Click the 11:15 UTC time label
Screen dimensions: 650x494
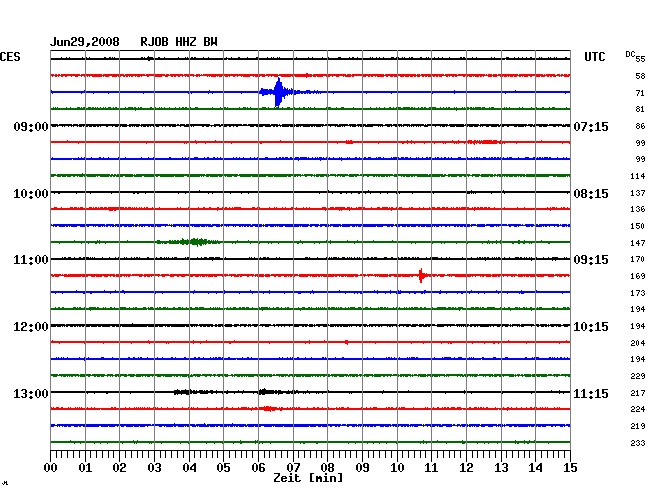pos(591,393)
